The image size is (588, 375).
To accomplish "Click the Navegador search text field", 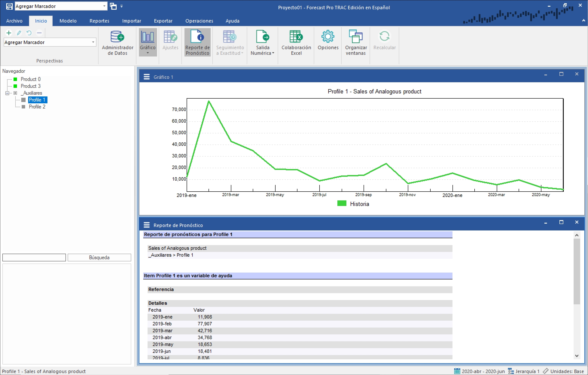I will click(x=34, y=257).
